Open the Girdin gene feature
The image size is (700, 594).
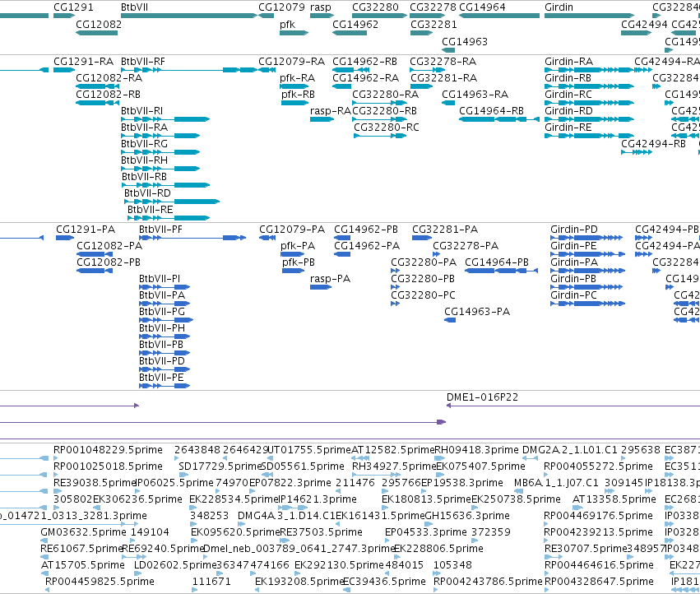click(x=589, y=16)
